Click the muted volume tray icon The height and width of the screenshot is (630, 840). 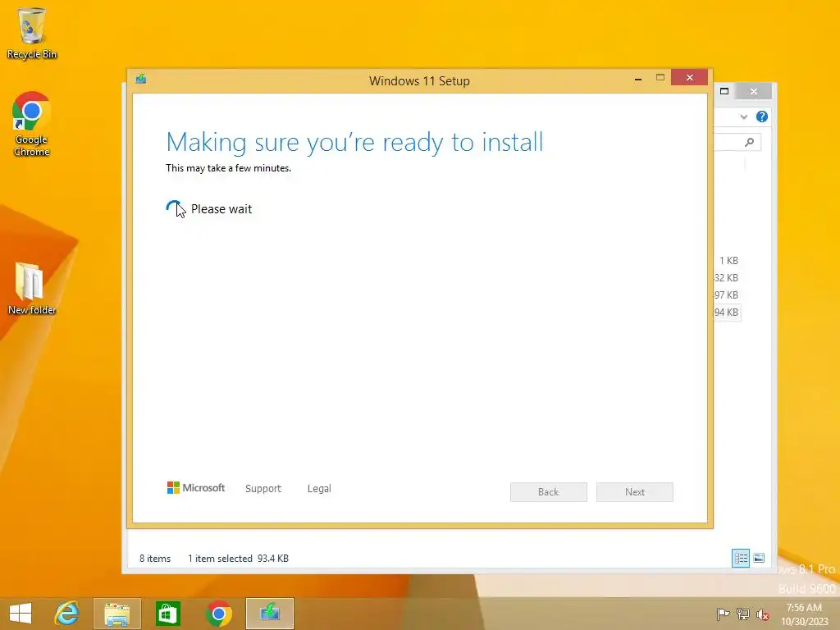pos(763,614)
